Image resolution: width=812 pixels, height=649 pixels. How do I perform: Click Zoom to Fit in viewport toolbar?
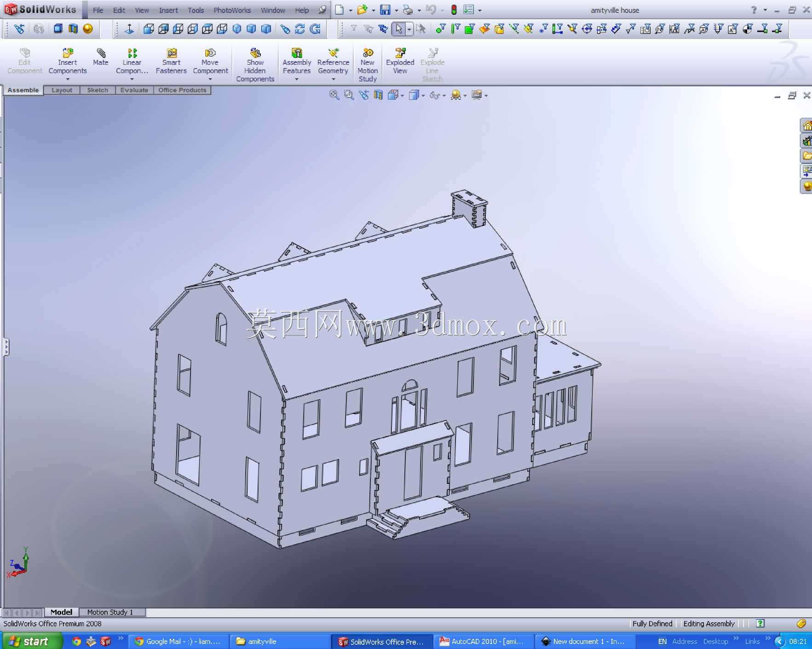coord(334,95)
